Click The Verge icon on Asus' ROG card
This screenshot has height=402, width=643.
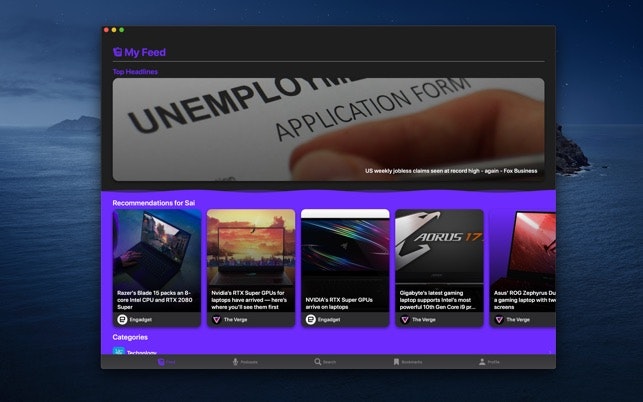[499, 320]
